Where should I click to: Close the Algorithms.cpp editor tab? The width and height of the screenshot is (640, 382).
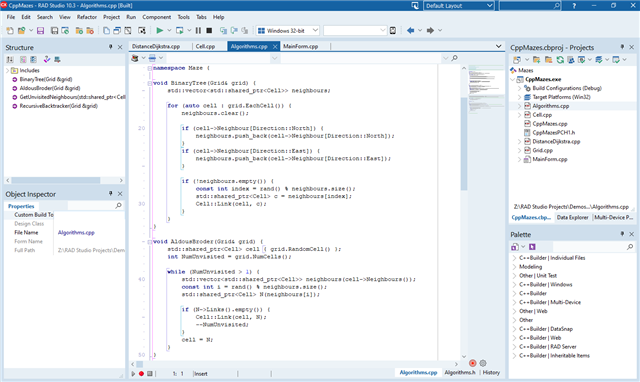click(275, 47)
